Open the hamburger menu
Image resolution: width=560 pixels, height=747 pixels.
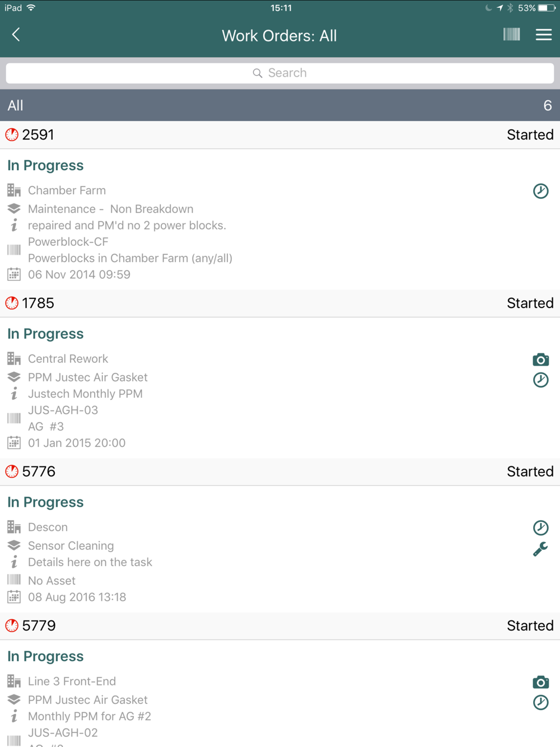[544, 35]
